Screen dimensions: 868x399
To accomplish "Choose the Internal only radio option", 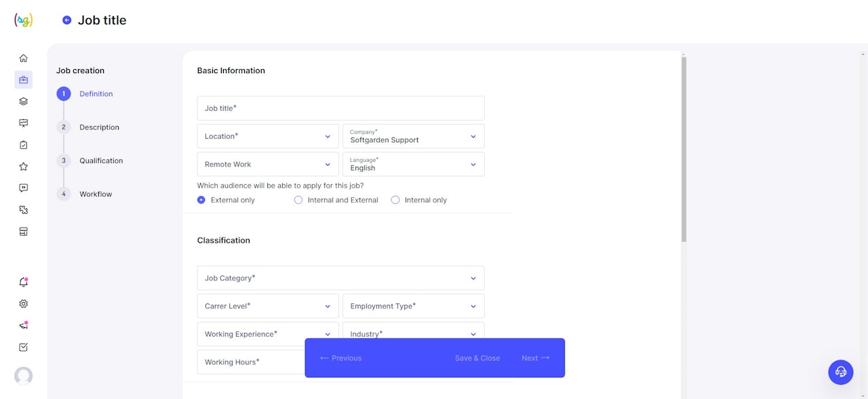I will [395, 200].
